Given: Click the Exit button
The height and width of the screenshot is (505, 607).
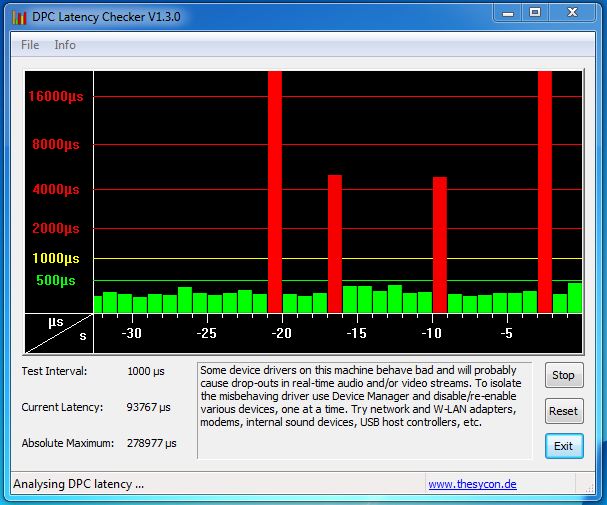Looking at the screenshot, I should [564, 446].
